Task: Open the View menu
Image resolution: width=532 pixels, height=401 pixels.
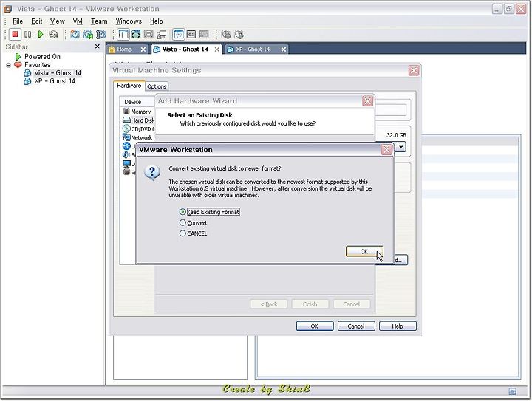Action: pos(58,21)
